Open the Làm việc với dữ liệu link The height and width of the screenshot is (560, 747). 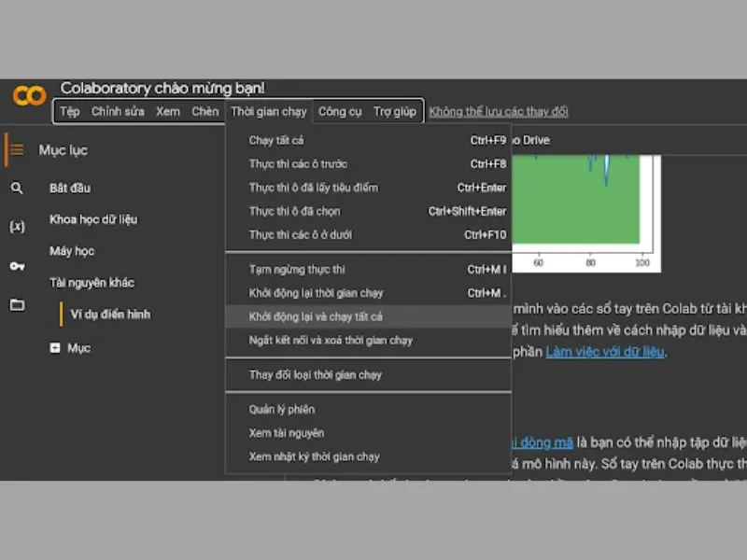tap(605, 352)
